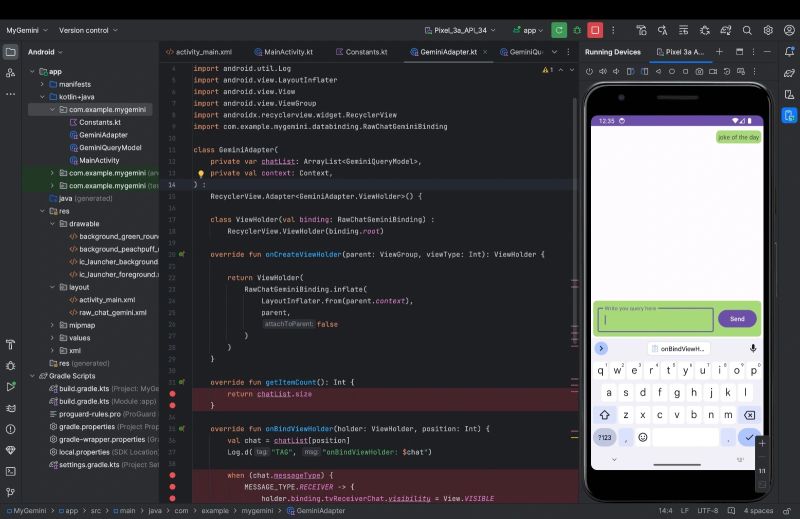Click GeminiAdapter in breadcrumb bar
This screenshot has width=800, height=519.
point(316,510)
